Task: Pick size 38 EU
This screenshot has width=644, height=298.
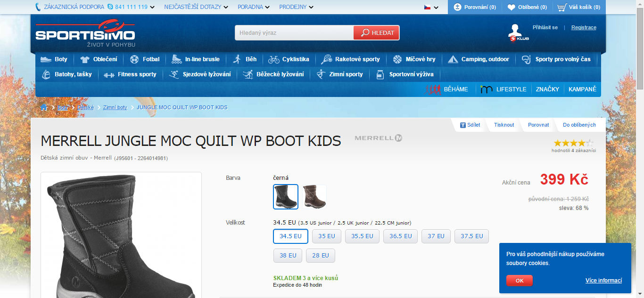Action: [x=288, y=256]
